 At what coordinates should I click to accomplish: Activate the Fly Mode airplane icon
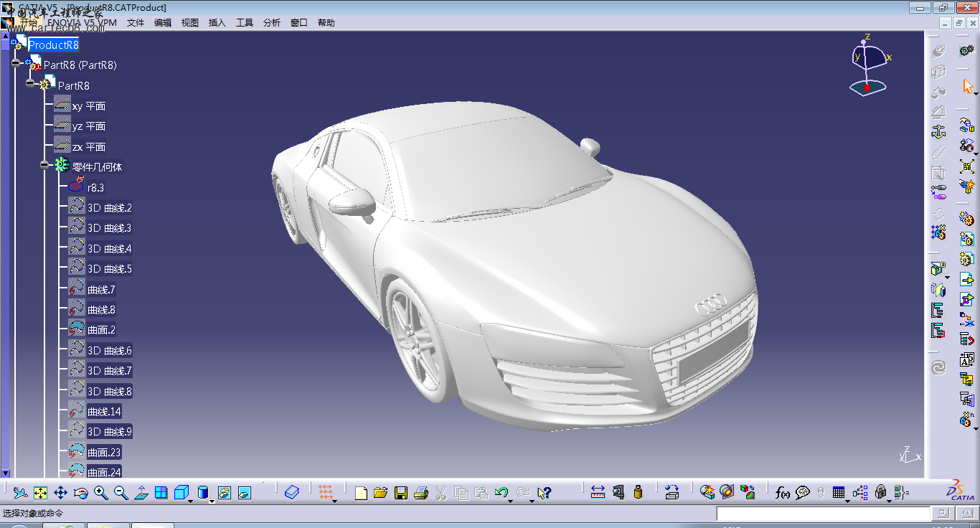pyautogui.click(x=21, y=493)
